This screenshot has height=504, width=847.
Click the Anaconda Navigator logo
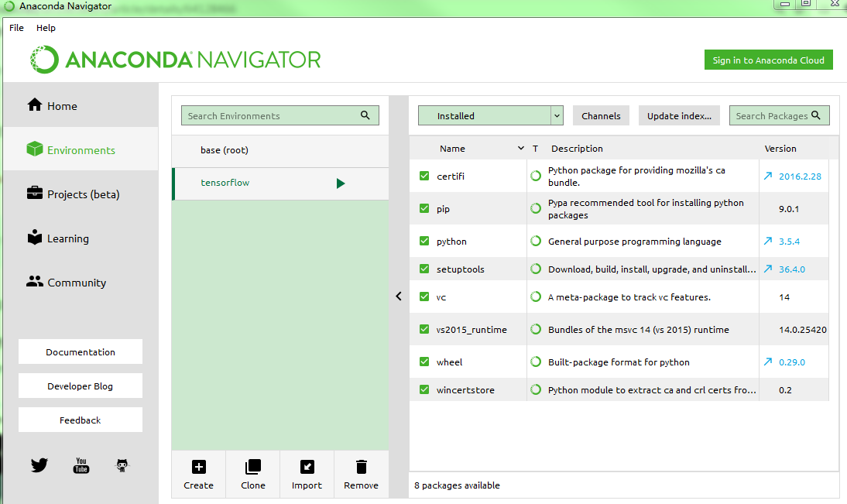point(175,60)
